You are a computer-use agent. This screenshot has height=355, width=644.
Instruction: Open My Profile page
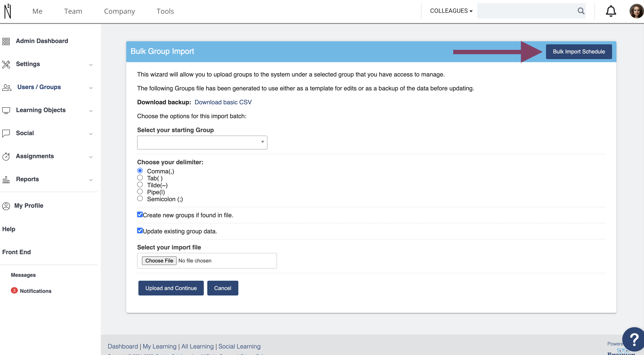tap(29, 206)
